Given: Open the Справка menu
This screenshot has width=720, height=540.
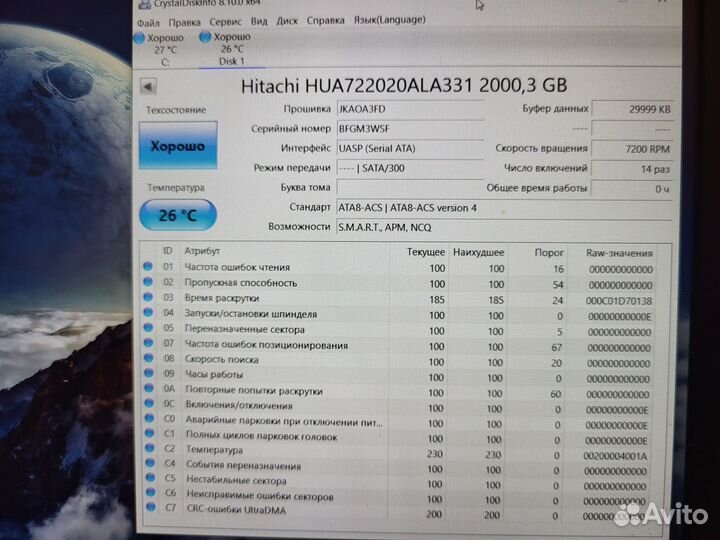Looking at the screenshot, I should 326,20.
